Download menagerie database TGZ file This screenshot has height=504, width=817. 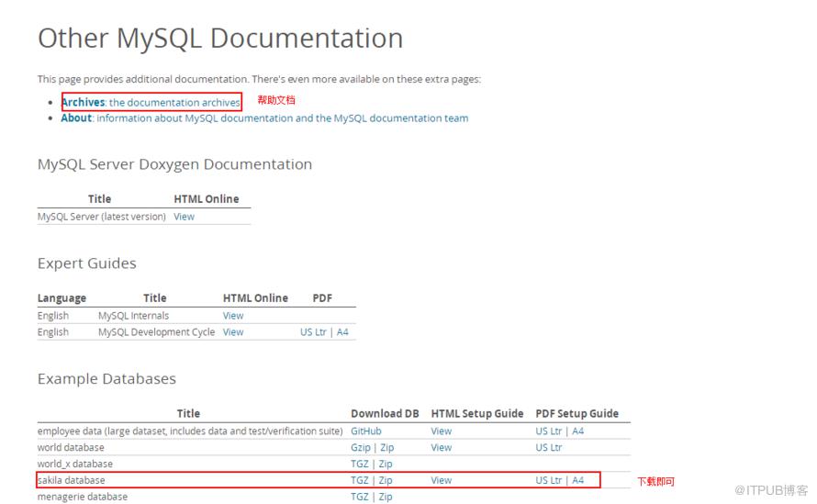pyautogui.click(x=360, y=497)
